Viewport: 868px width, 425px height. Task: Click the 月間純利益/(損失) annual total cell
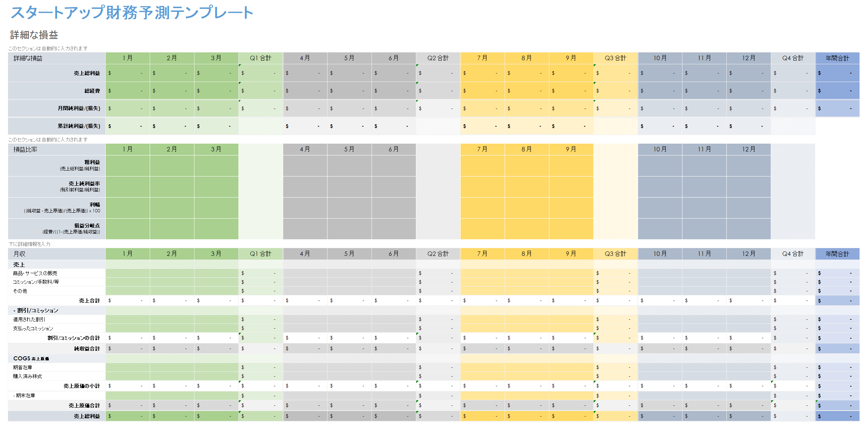click(837, 109)
